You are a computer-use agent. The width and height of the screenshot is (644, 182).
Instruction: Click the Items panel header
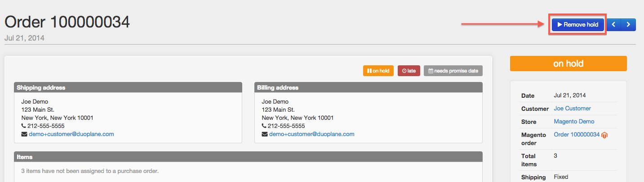point(248,157)
